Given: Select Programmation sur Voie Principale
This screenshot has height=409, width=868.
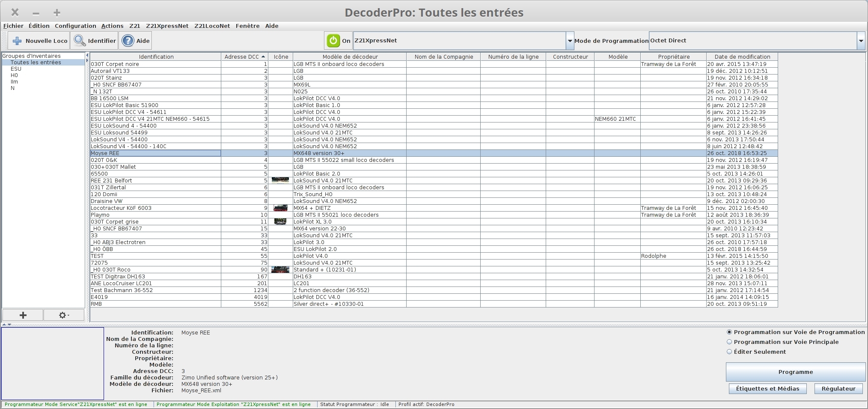Looking at the screenshot, I should [782, 342].
